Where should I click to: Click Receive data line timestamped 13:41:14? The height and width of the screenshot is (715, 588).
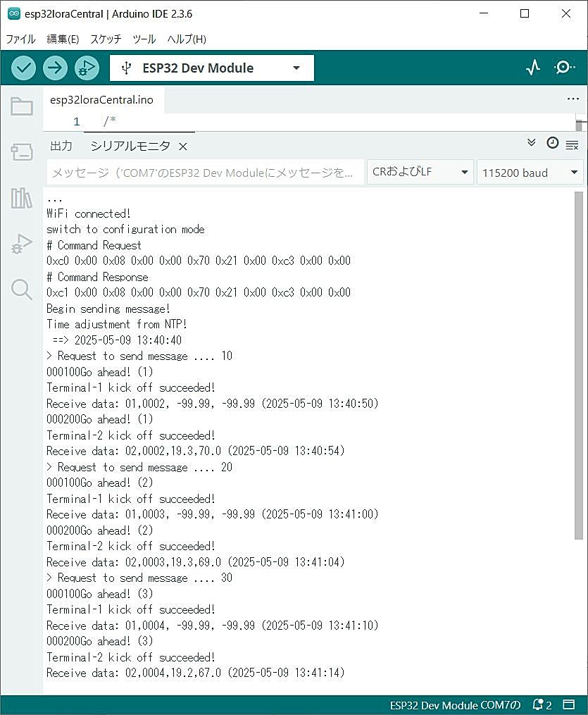click(196, 673)
